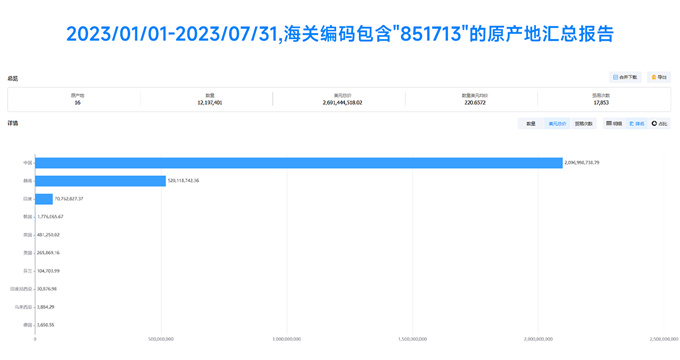Click the 1,776,065.67 South Korea data label
This screenshot has height=360, width=680.
[x=50, y=216]
